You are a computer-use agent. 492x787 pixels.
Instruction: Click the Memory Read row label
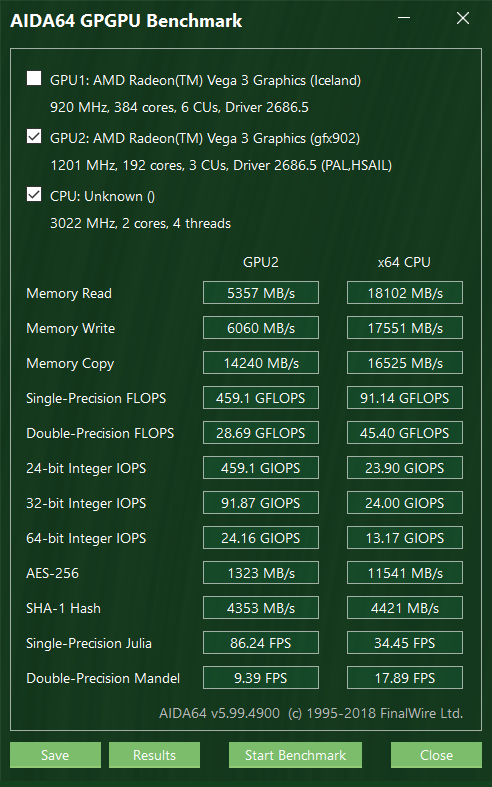pos(69,293)
